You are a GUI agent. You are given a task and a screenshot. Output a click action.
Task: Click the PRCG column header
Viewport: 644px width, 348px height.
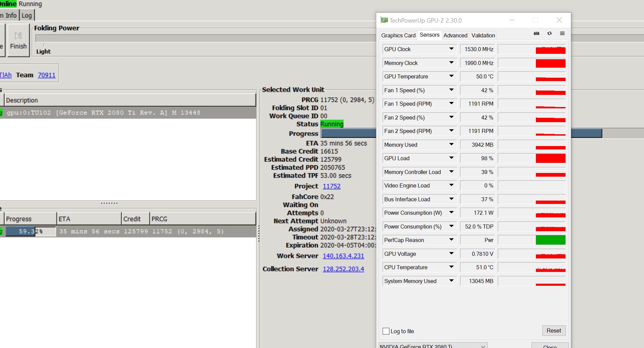point(203,219)
